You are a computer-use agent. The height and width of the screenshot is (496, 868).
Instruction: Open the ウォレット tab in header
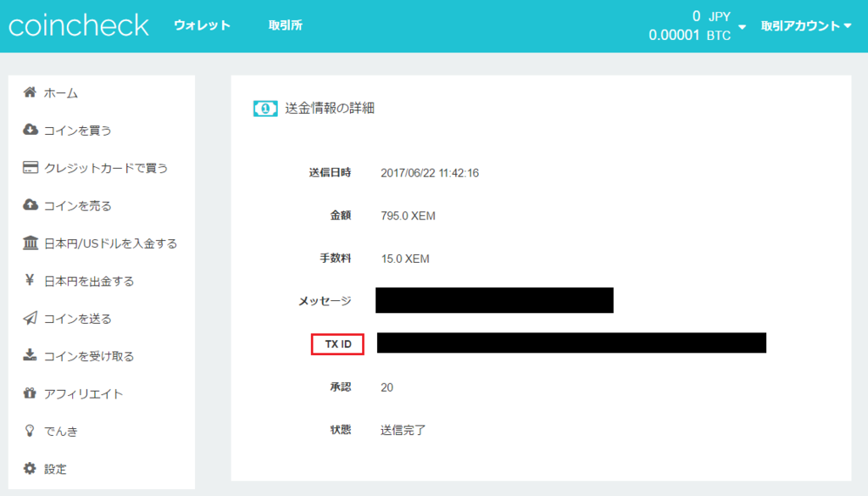[202, 25]
